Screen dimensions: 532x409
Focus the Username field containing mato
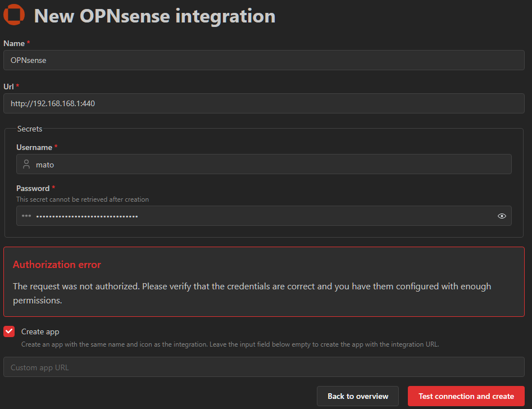coord(263,164)
